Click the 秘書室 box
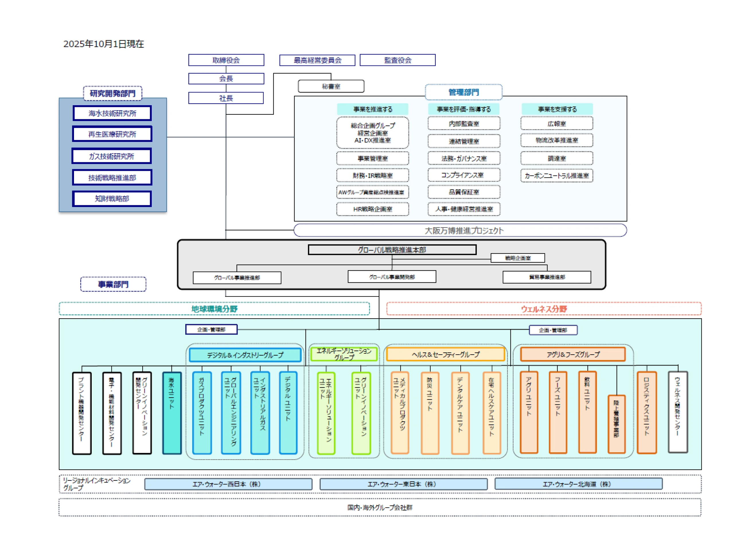 [x=331, y=86]
